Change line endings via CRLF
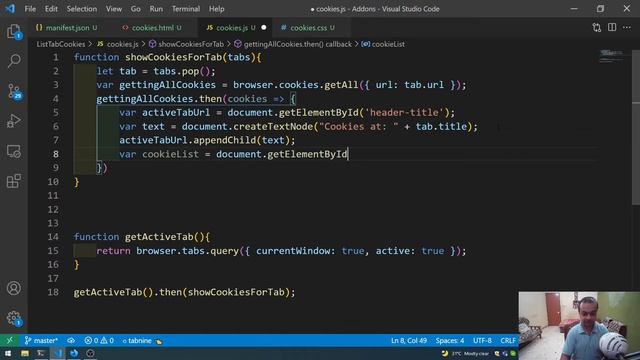640x360 pixels. coord(508,340)
